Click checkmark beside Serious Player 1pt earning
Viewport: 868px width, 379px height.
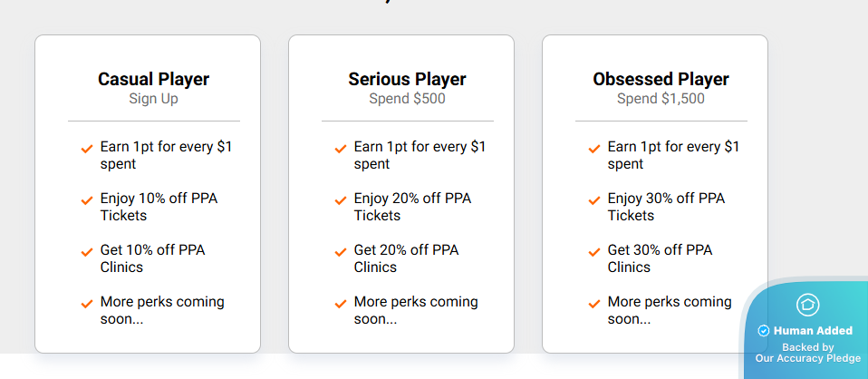coord(341,149)
